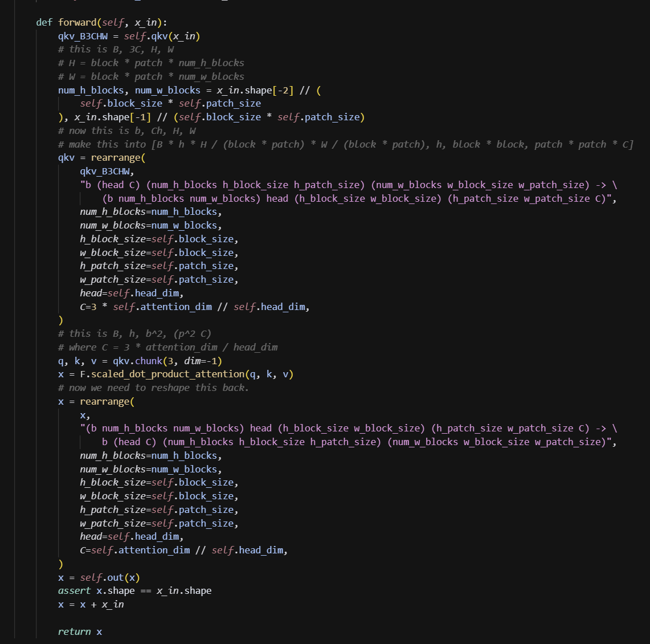Click the lone argument line 'x,'
The height and width of the screenshot is (644, 650).
click(x=85, y=415)
